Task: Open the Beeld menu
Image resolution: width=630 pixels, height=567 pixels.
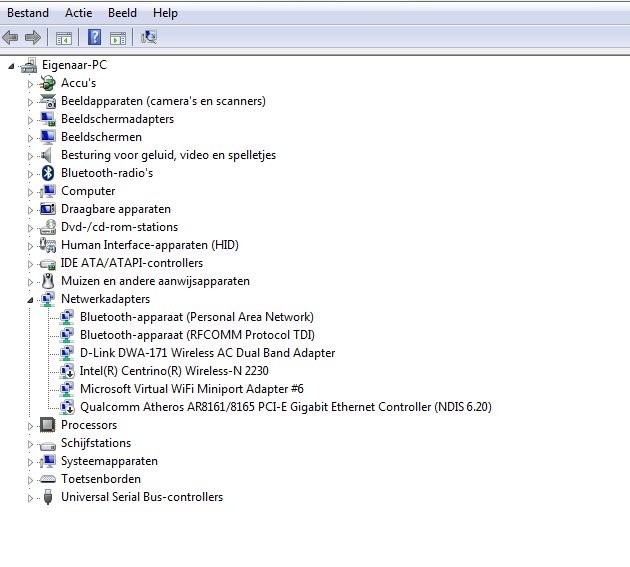Action: (123, 13)
